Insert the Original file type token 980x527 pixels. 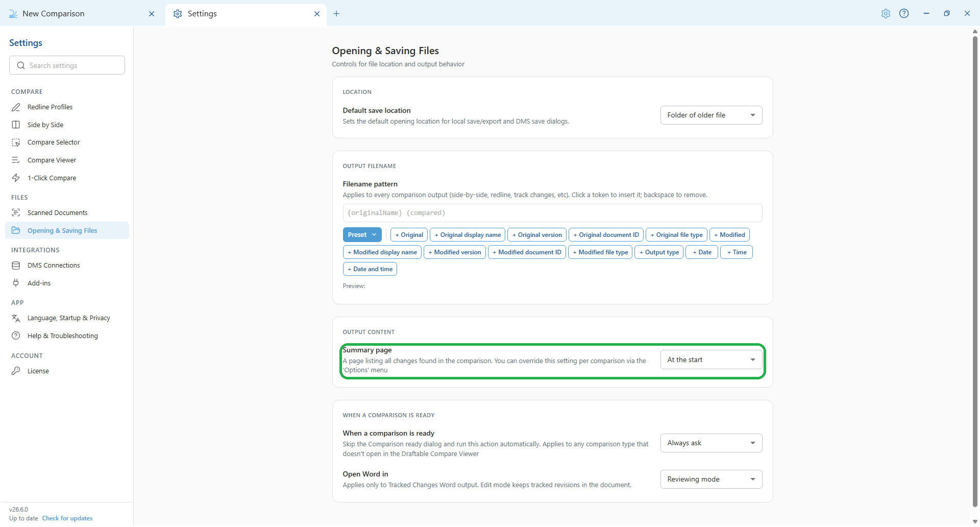tap(676, 235)
